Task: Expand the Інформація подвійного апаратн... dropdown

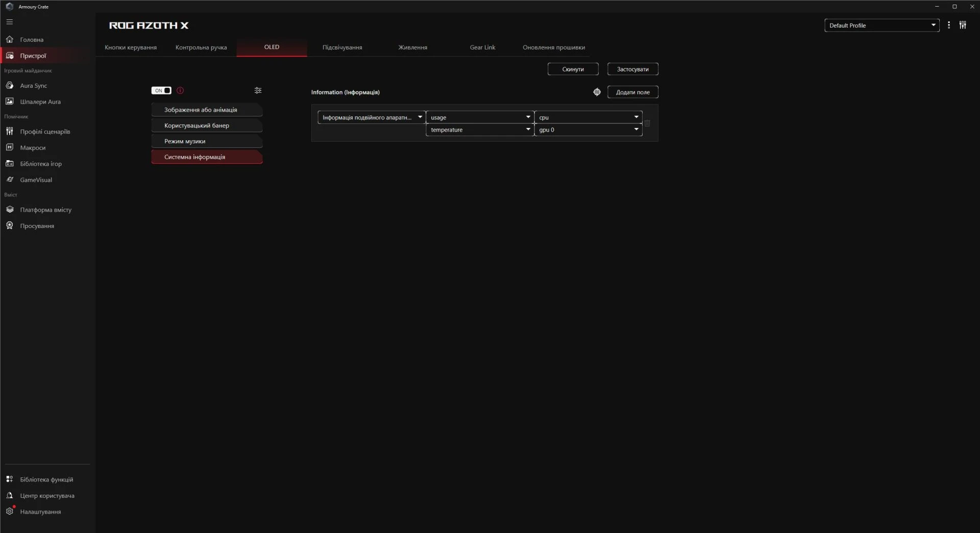Action: click(372, 117)
